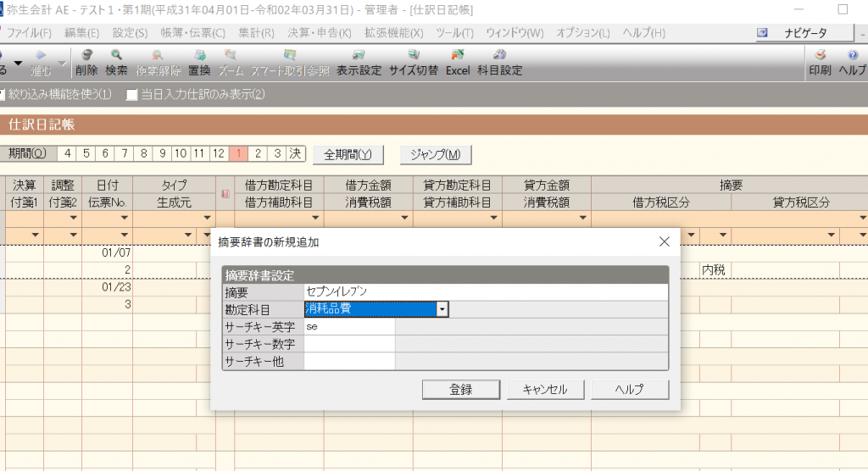The image size is (868, 471).
Task: Click the 登録 button in the dialog
Action: coord(460,390)
